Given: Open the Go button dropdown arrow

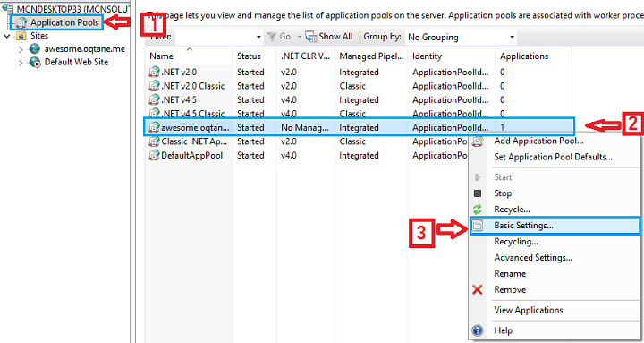Looking at the screenshot, I should 300,37.
